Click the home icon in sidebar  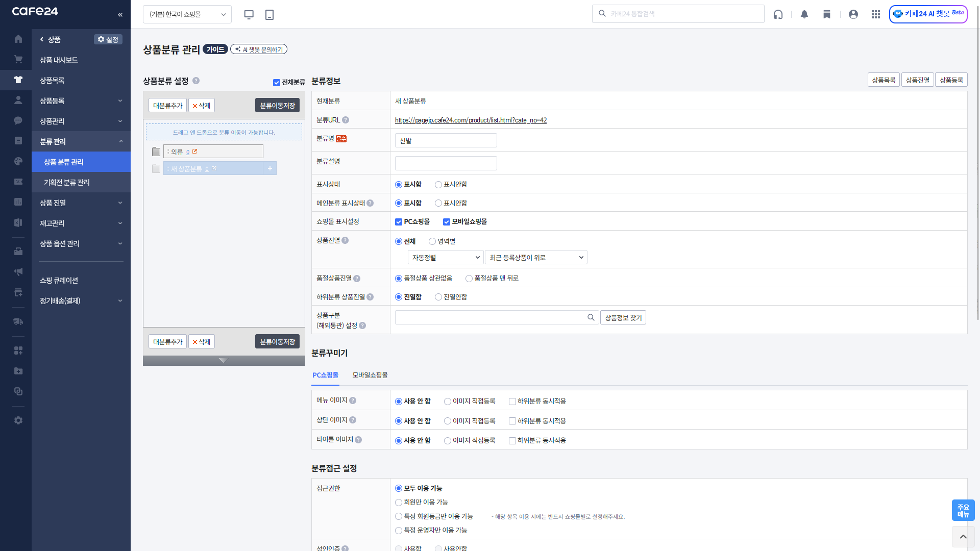pyautogui.click(x=18, y=39)
